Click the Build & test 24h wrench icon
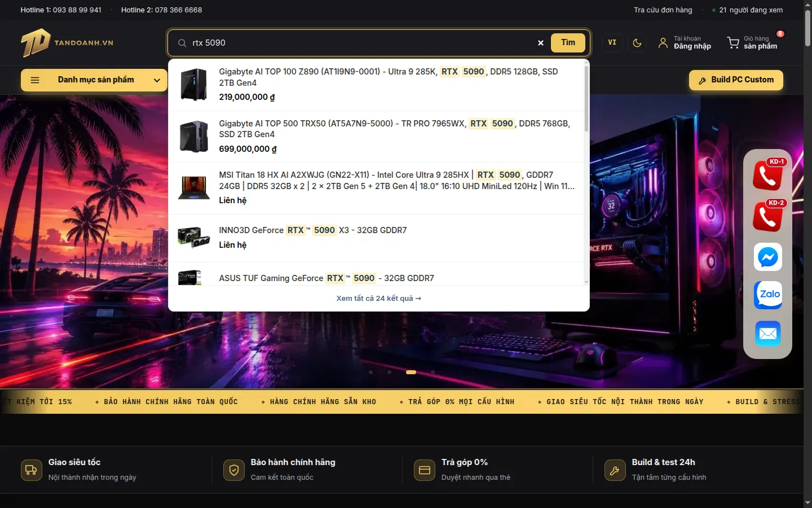 615,470
